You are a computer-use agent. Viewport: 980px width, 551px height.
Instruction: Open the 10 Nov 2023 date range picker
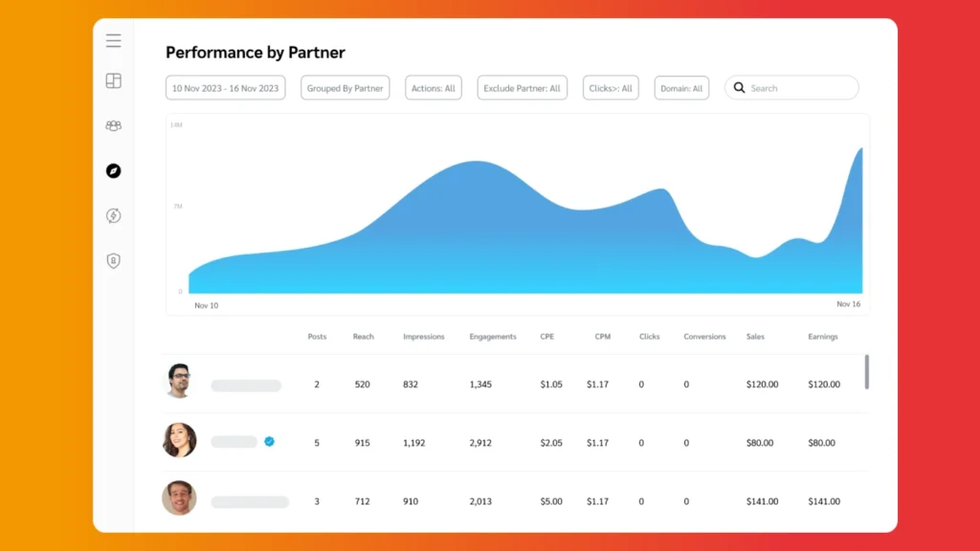click(225, 88)
